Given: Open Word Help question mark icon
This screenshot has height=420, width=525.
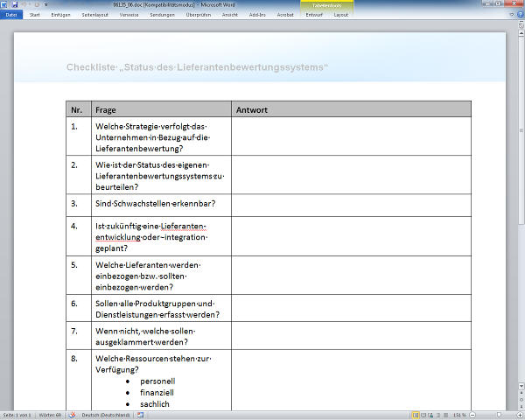Looking at the screenshot, I should pos(521,15).
